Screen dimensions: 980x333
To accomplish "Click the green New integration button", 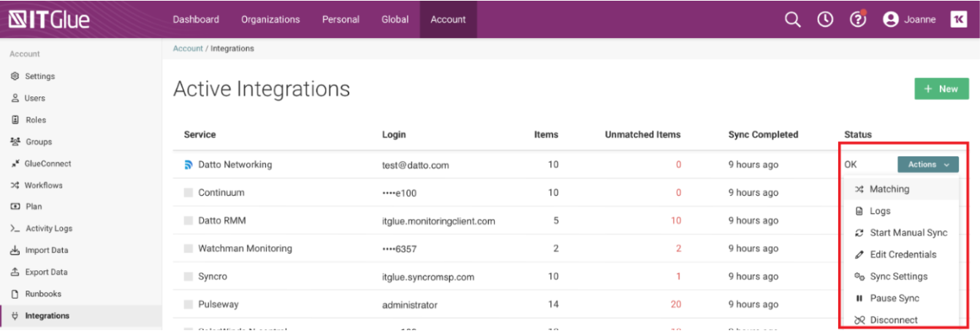I will coord(941,88).
